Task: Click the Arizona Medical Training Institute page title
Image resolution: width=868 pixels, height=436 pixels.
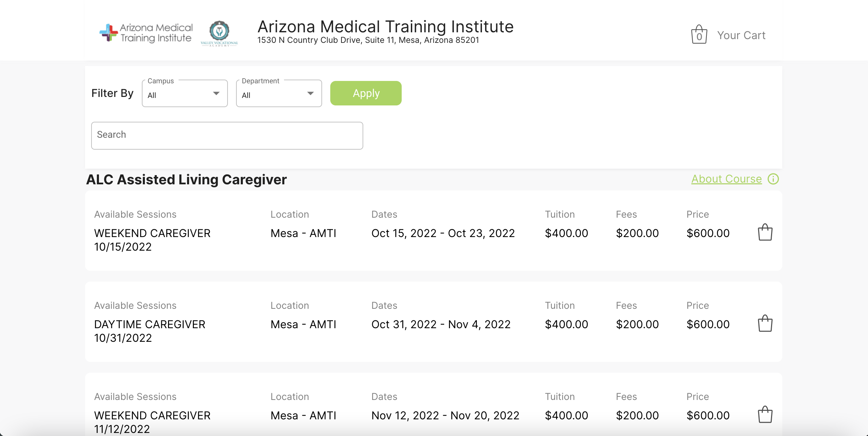Action: [x=385, y=27]
